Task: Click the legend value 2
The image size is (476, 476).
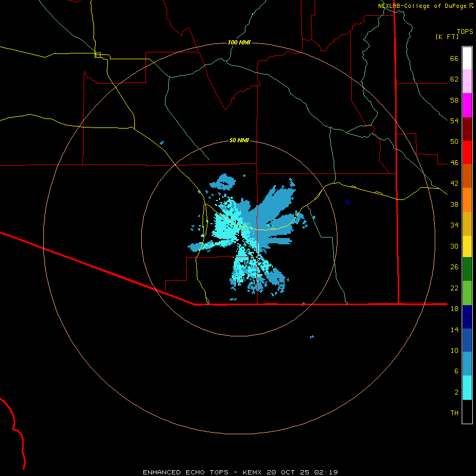Action: tap(456, 392)
